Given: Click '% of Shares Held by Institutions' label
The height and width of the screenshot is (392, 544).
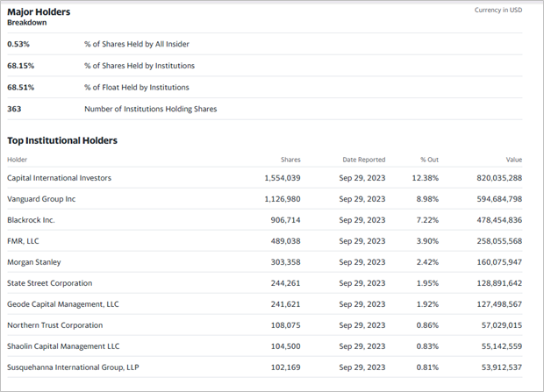Looking at the screenshot, I should [x=140, y=66].
